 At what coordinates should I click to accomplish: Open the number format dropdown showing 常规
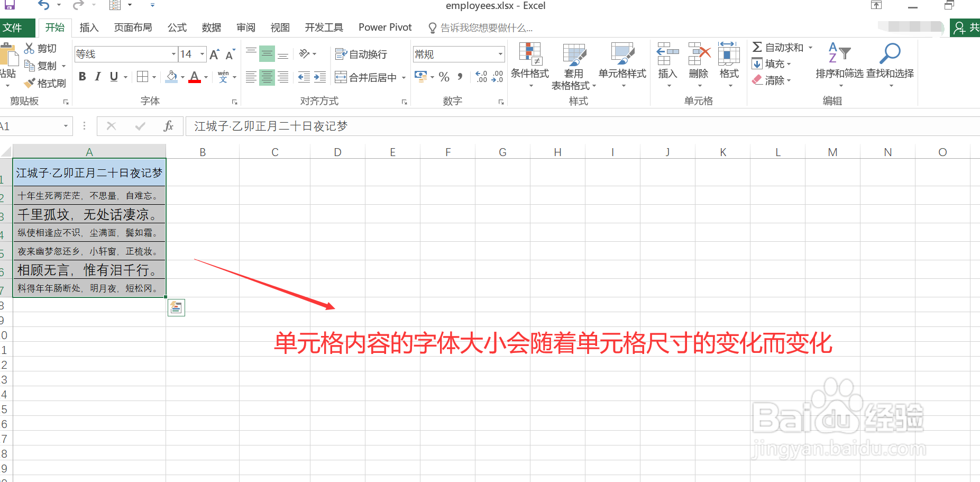point(500,53)
